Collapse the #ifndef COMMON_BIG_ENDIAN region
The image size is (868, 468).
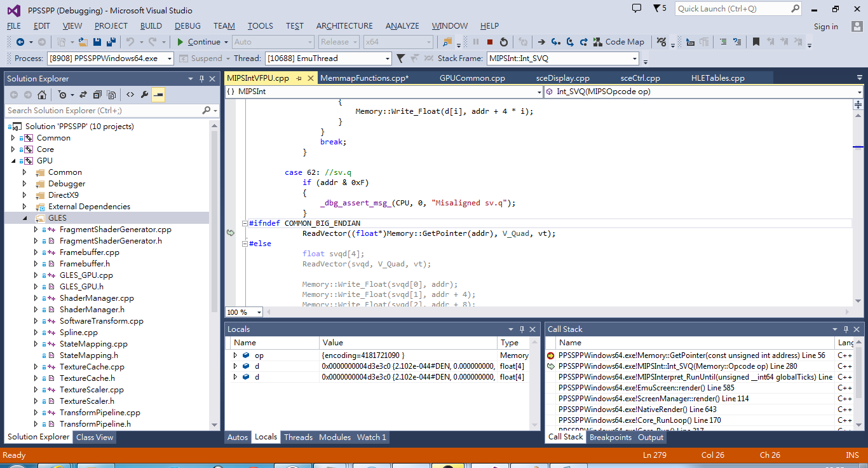point(245,223)
